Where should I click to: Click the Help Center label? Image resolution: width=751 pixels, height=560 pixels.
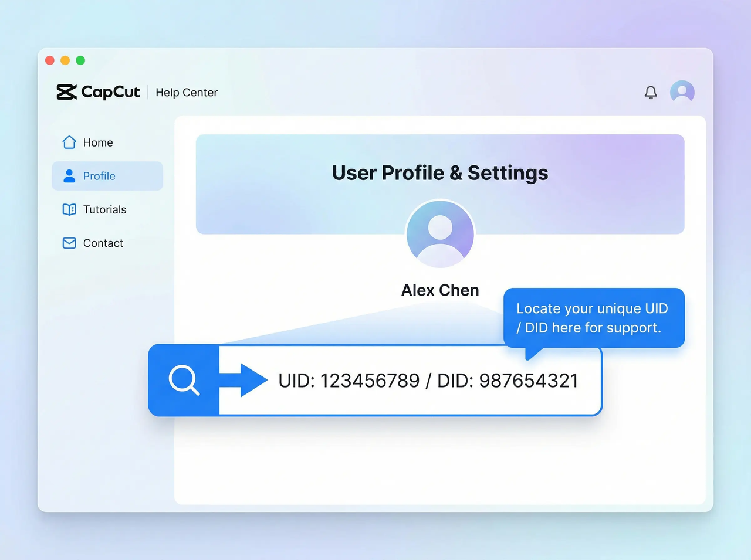(x=186, y=92)
